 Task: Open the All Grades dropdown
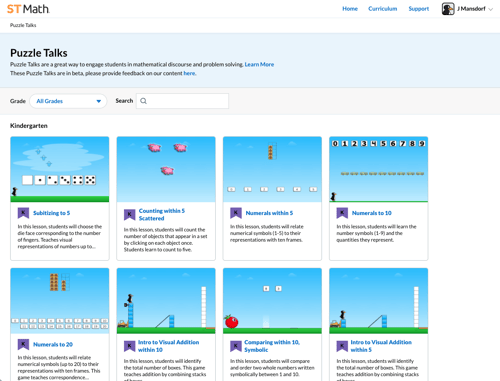coord(68,101)
